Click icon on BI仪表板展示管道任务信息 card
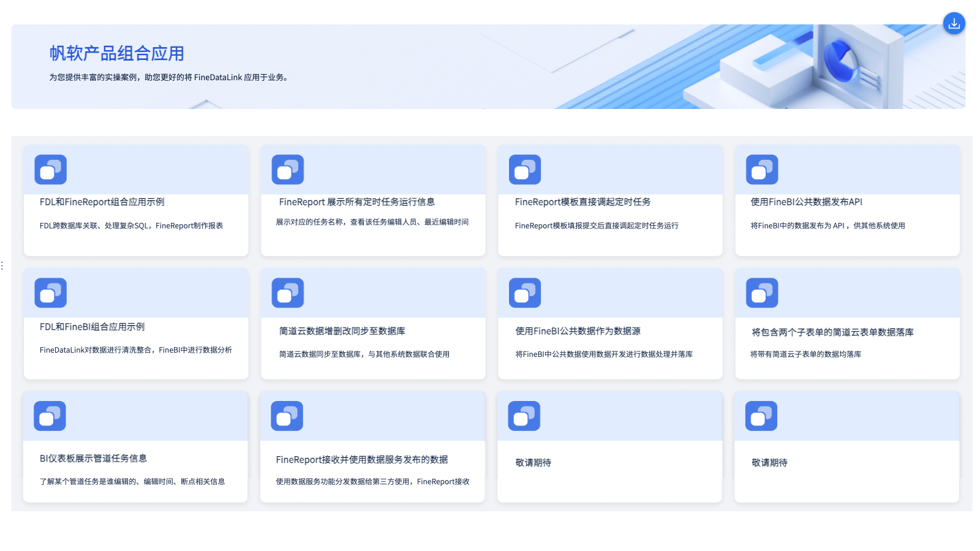Viewport: 980px width, 551px height. [50, 416]
